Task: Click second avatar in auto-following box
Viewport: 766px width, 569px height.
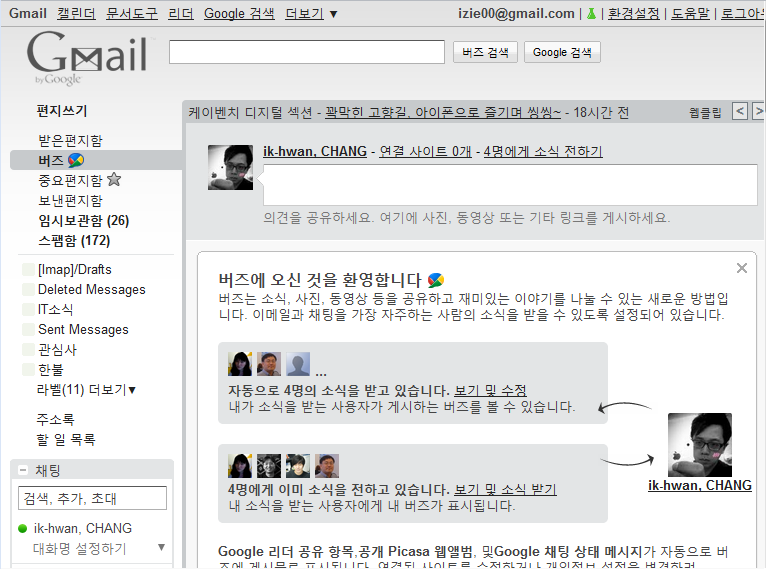Action: [269, 364]
